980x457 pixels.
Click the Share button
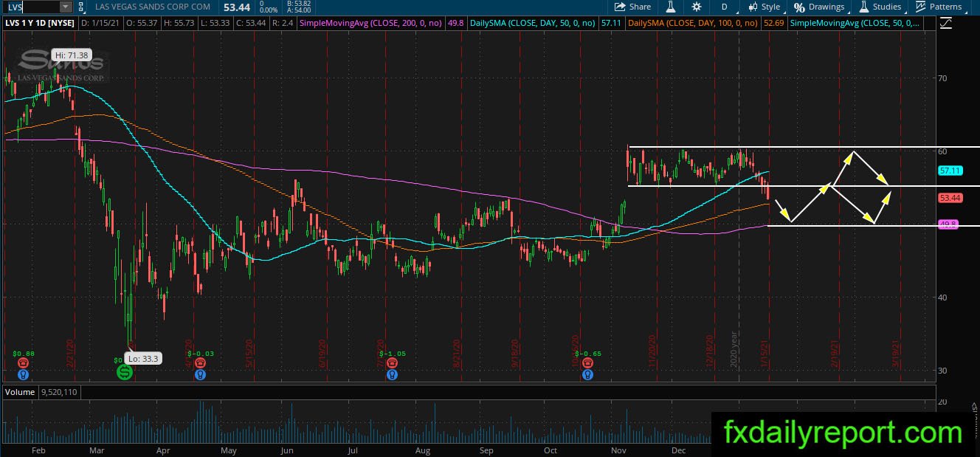(x=634, y=7)
